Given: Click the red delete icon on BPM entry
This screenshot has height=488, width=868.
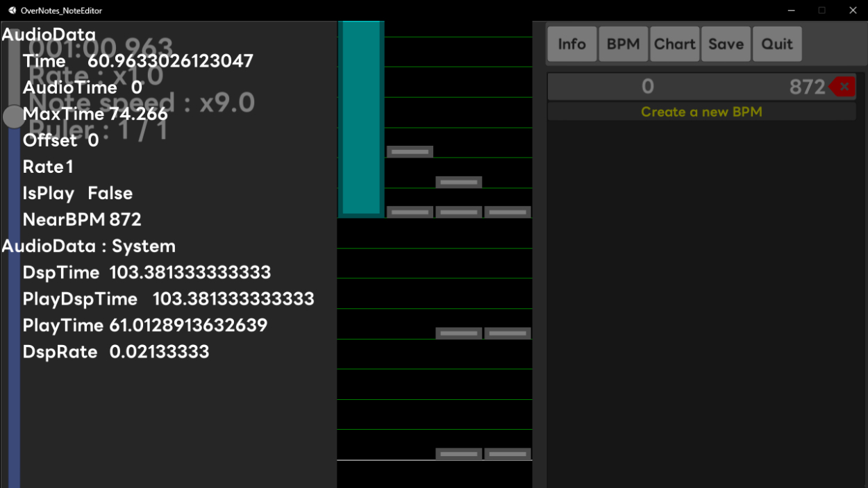Looking at the screenshot, I should [843, 87].
